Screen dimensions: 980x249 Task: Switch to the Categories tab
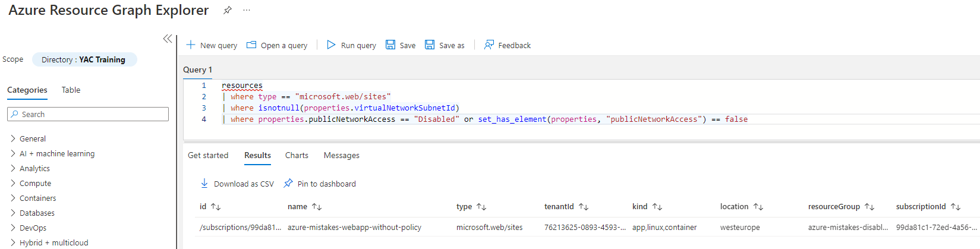27,90
